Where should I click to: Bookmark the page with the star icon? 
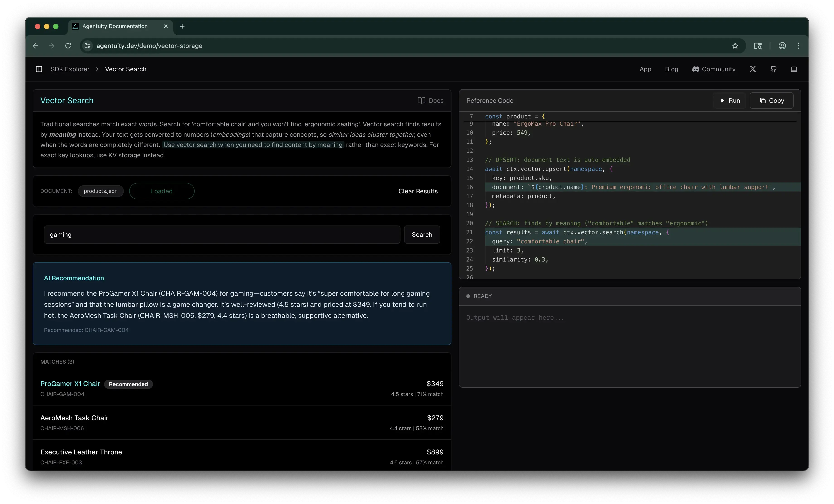click(x=735, y=46)
